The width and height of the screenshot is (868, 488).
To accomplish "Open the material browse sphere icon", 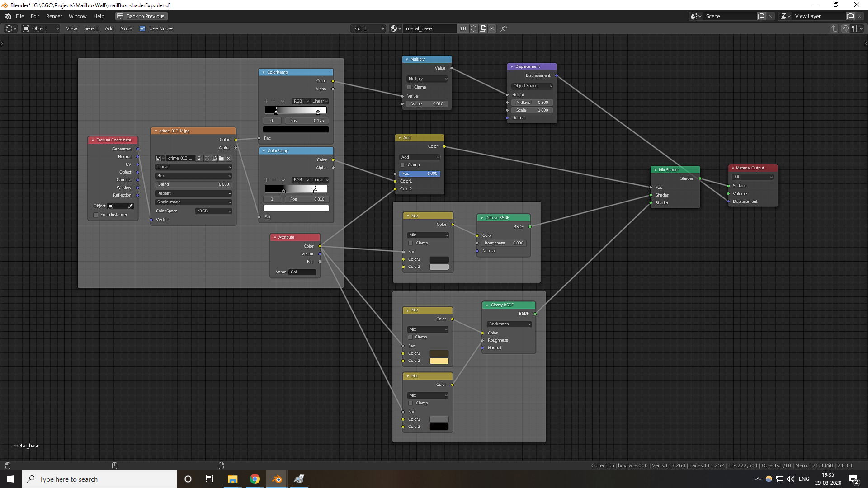I will coord(395,28).
